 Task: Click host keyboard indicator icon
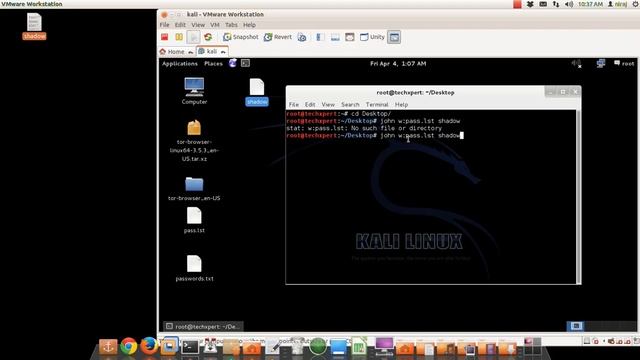(x=543, y=4)
